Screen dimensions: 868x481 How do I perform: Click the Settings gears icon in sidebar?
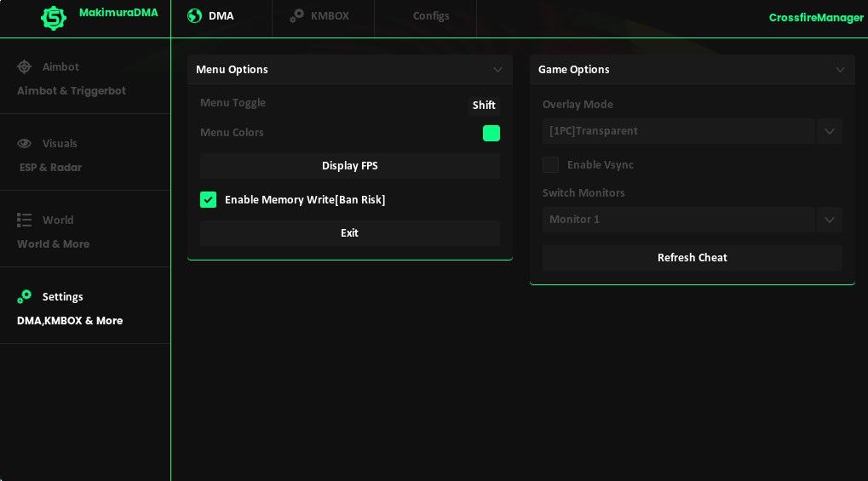point(25,297)
